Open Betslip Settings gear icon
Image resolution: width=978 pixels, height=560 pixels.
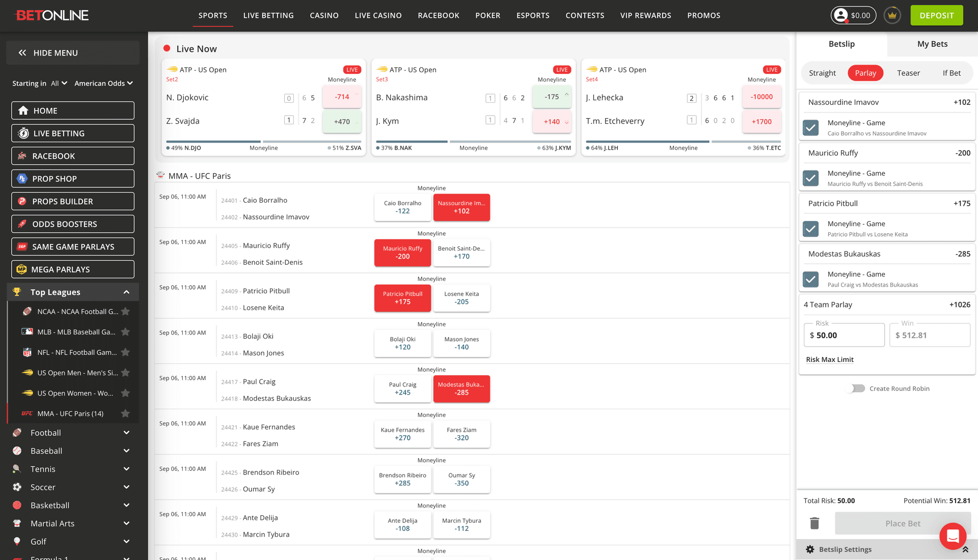pyautogui.click(x=810, y=549)
